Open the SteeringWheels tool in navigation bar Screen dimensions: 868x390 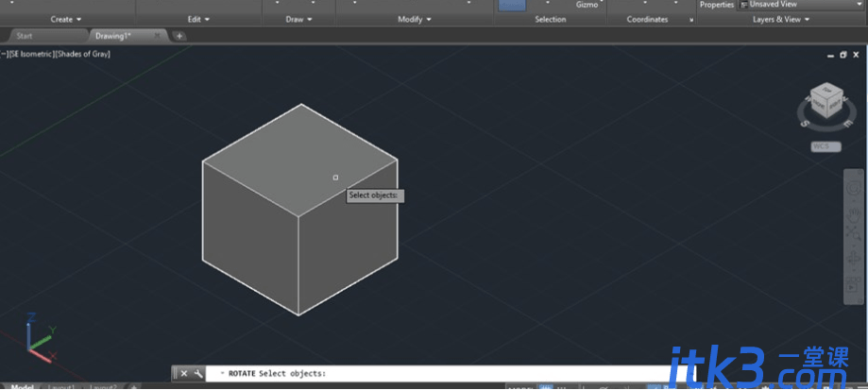click(853, 189)
